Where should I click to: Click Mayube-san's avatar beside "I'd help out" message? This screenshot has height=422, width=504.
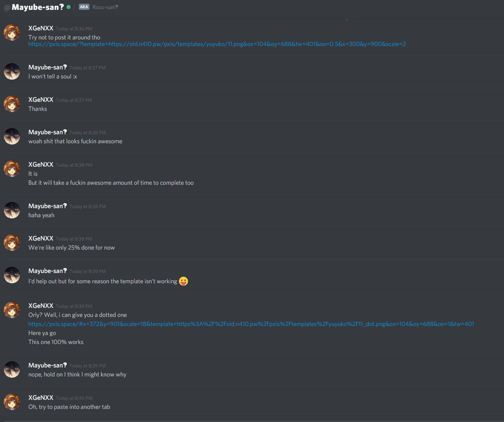[12, 275]
